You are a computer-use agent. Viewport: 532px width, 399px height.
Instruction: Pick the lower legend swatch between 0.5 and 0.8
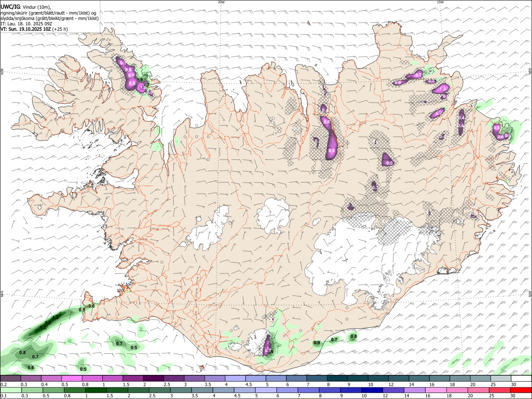point(53,390)
